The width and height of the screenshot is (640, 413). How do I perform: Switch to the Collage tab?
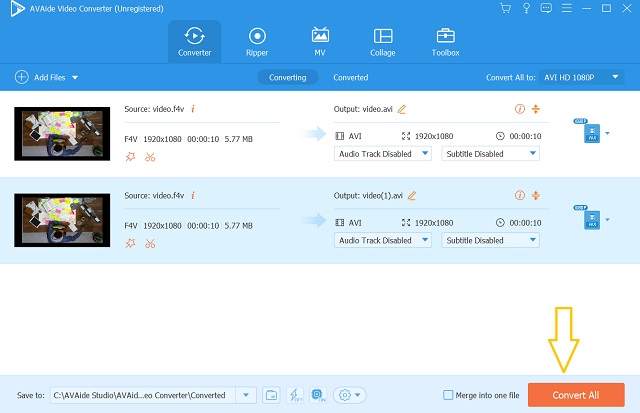382,42
